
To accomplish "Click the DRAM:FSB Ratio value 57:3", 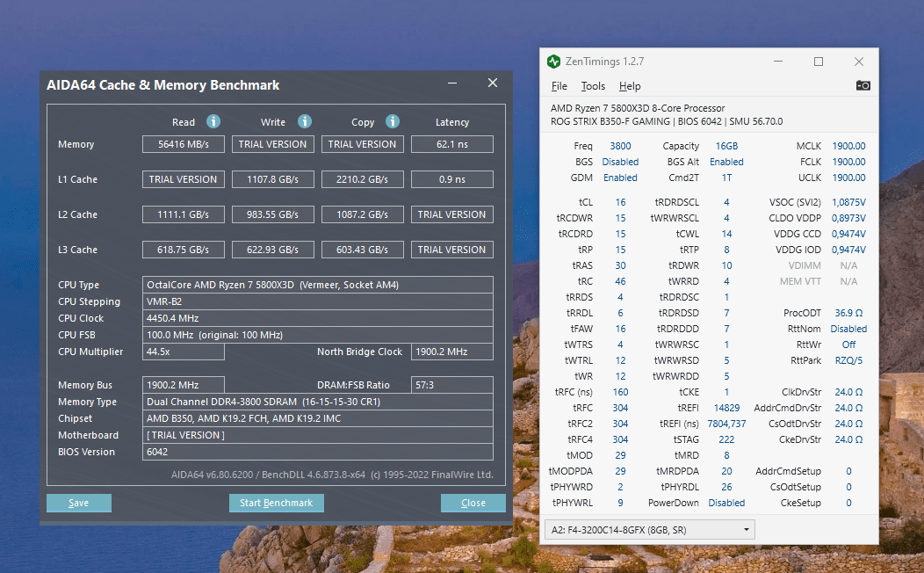I will point(452,385).
